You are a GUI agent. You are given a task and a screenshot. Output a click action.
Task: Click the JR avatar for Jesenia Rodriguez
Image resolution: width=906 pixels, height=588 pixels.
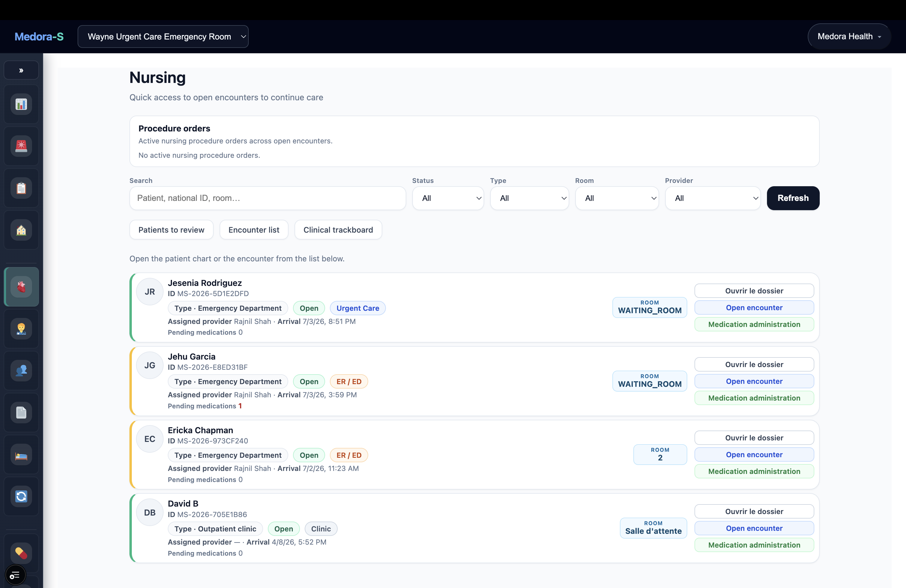150,292
